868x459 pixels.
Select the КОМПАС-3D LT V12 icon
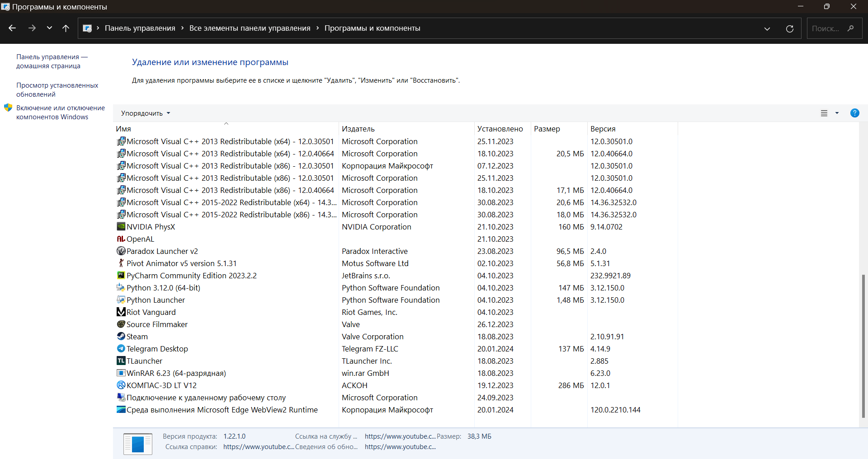121,385
